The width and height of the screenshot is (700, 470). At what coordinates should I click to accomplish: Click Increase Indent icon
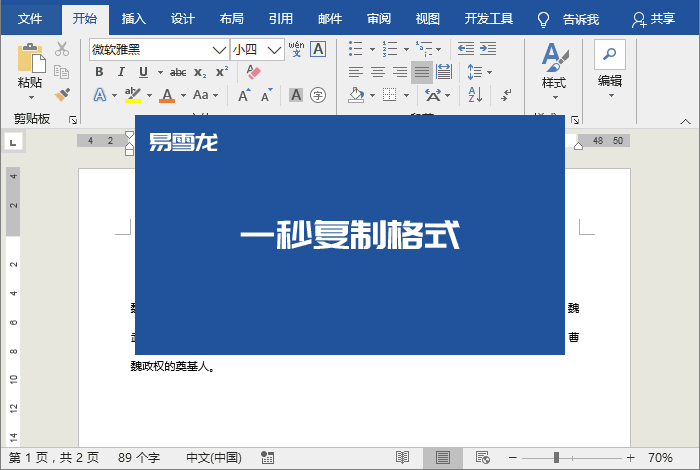click(488, 48)
